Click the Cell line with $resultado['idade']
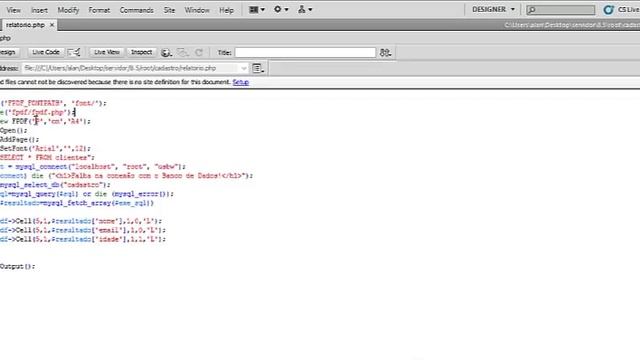Screen dimensions: 640x360 pyautogui.click(x=83, y=239)
